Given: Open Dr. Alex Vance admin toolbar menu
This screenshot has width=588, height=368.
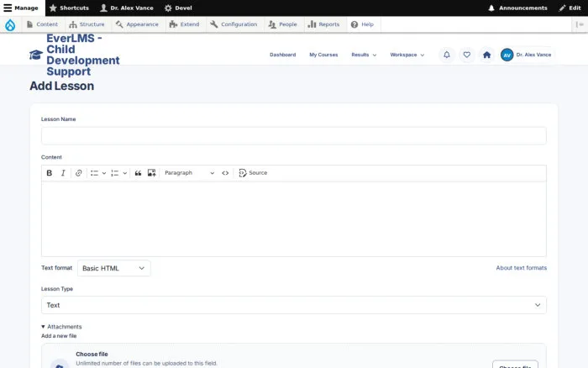Looking at the screenshot, I should tap(127, 8).
